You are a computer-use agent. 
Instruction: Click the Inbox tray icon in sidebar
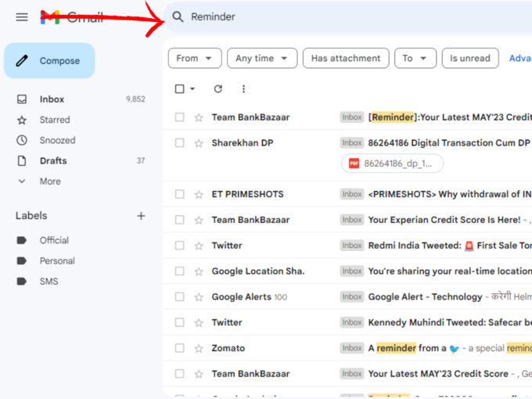[x=22, y=99]
